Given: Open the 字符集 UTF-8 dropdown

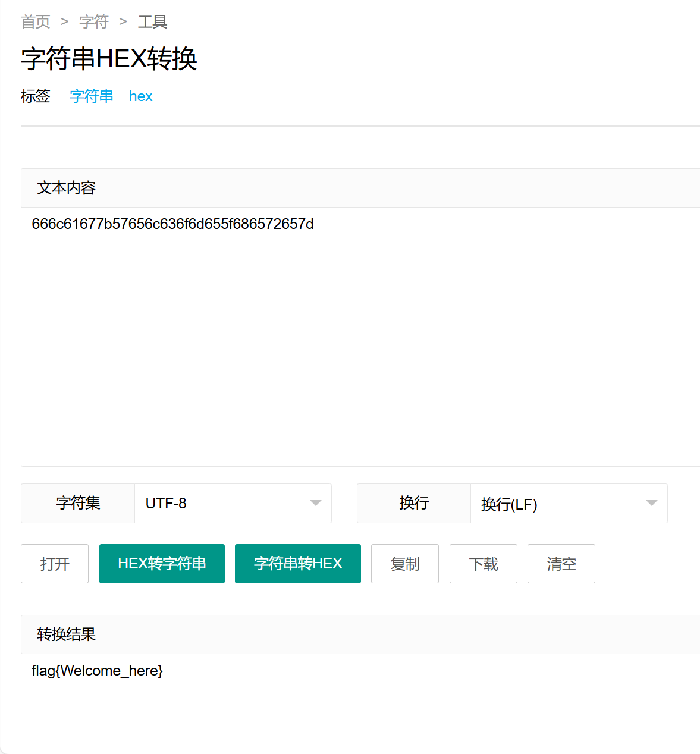Looking at the screenshot, I should [x=233, y=503].
